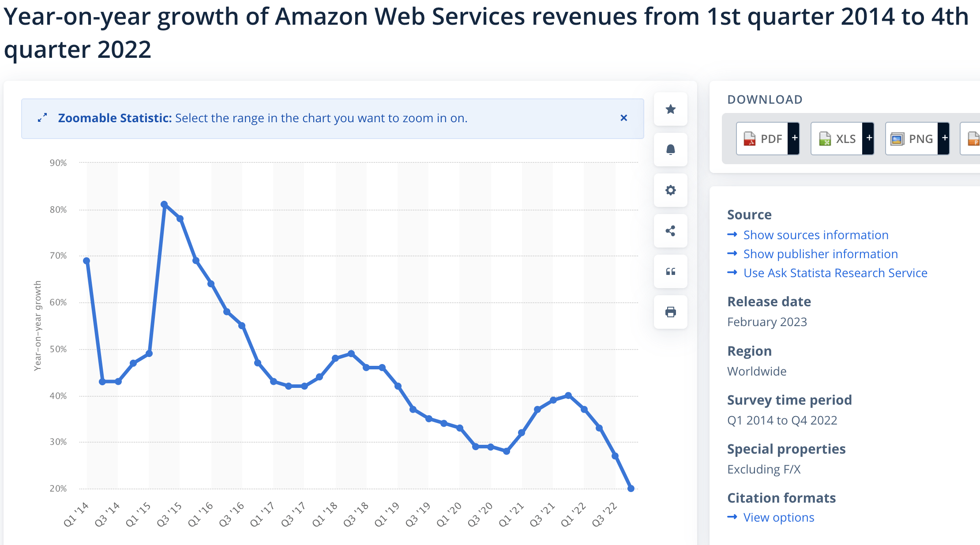Close the Zoomable Statistic banner
This screenshot has height=545, width=980.
[623, 118]
